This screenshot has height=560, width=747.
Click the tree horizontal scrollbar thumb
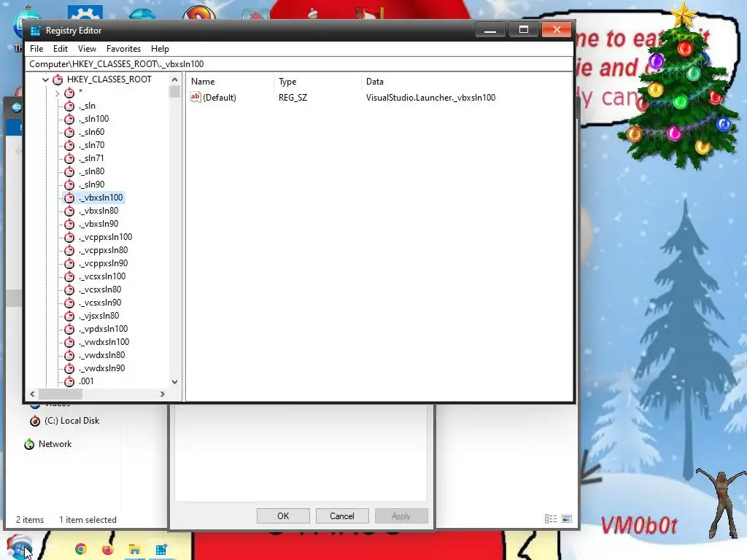[x=60, y=394]
